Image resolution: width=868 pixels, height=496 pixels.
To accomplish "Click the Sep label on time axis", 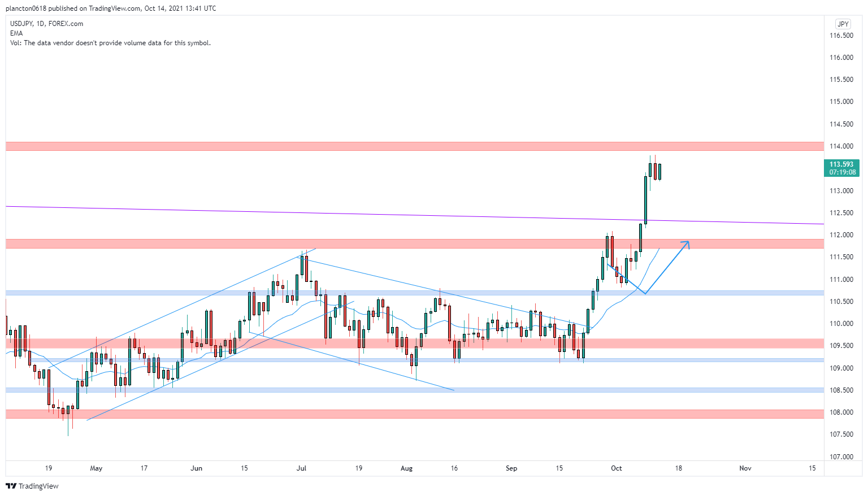I will 511,468.
